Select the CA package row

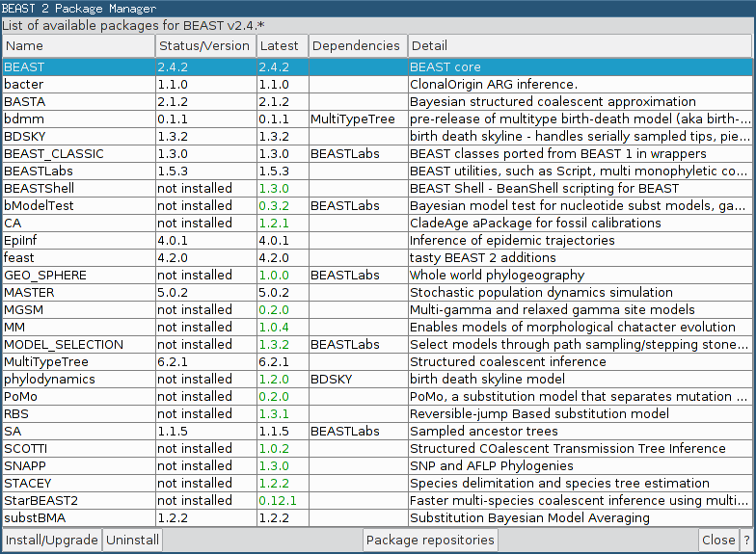click(378, 224)
